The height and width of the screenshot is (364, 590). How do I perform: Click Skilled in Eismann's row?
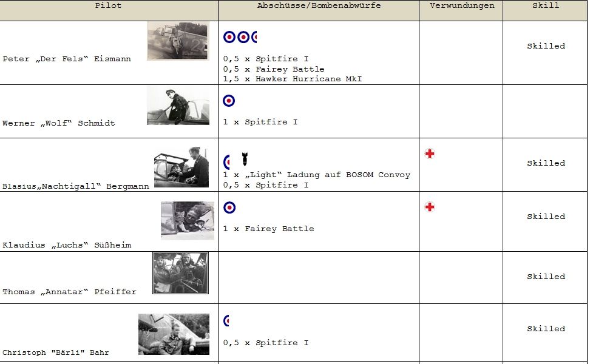(546, 46)
